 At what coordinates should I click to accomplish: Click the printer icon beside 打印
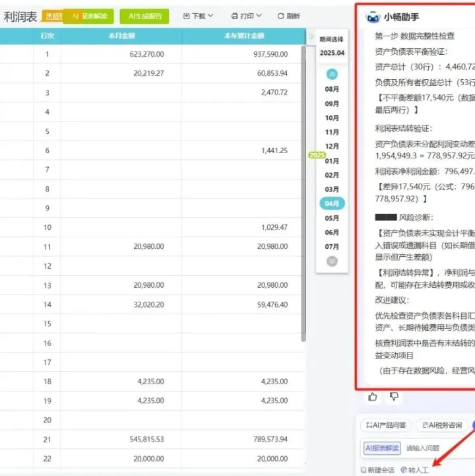(x=234, y=16)
